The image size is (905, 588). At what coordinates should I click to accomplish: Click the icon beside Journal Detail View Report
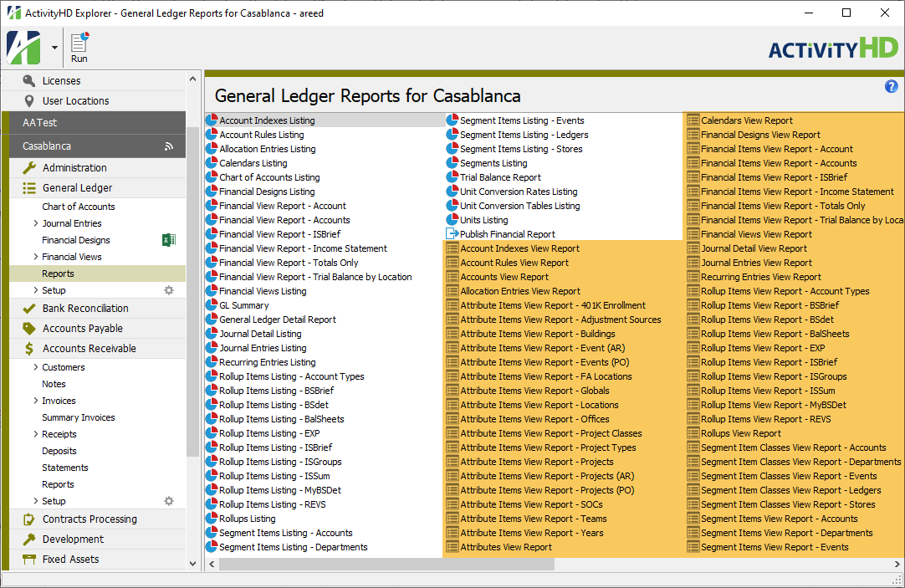693,248
